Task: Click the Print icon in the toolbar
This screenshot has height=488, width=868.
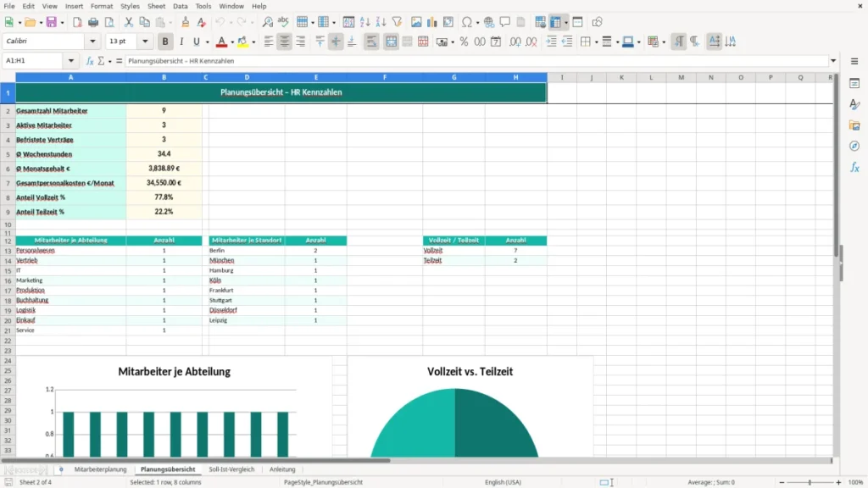Action: pyautogui.click(x=93, y=22)
